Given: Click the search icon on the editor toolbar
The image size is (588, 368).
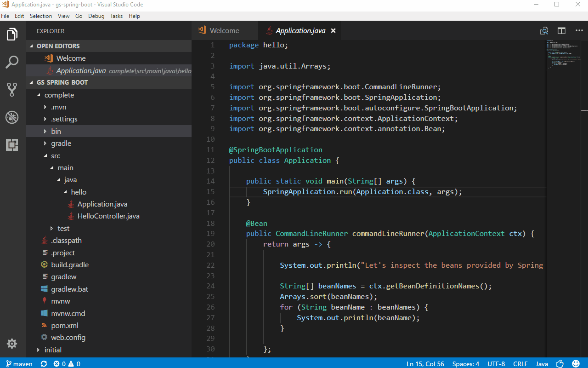Looking at the screenshot, I should tap(544, 30).
